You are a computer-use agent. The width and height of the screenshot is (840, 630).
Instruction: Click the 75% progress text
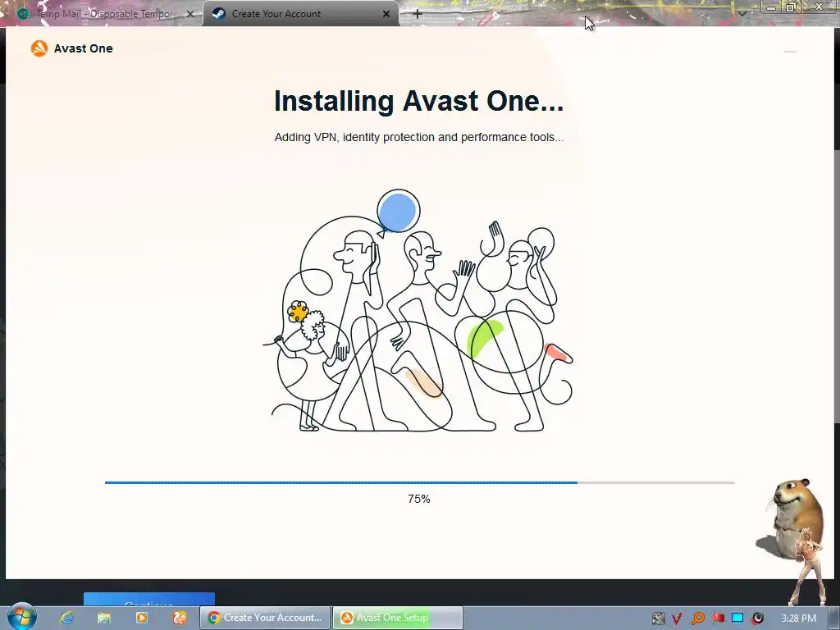tap(419, 499)
